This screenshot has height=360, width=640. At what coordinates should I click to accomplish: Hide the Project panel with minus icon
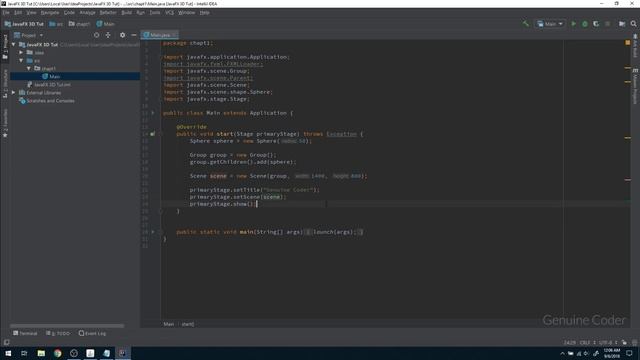pyautogui.click(x=133, y=35)
